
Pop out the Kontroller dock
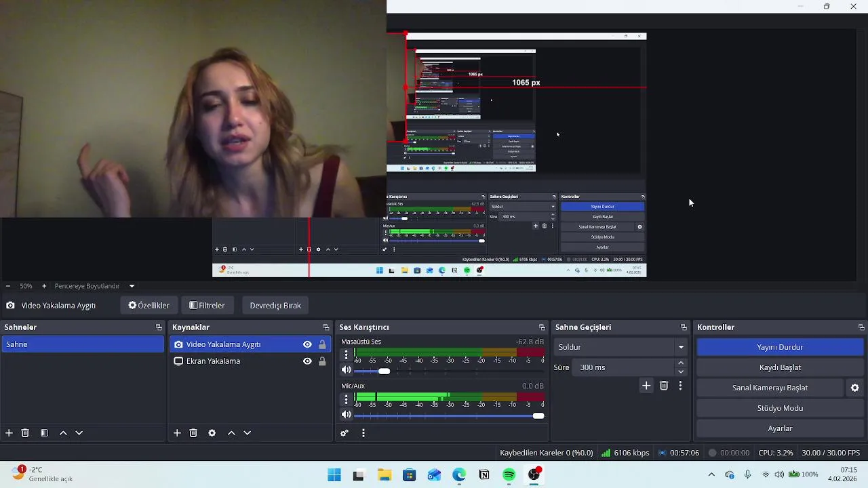861,327
